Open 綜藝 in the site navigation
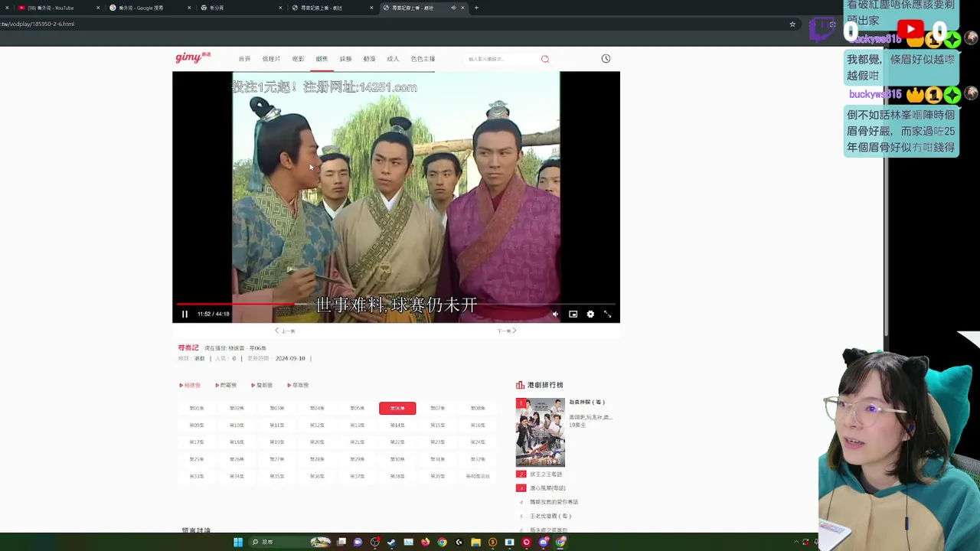 tap(345, 59)
